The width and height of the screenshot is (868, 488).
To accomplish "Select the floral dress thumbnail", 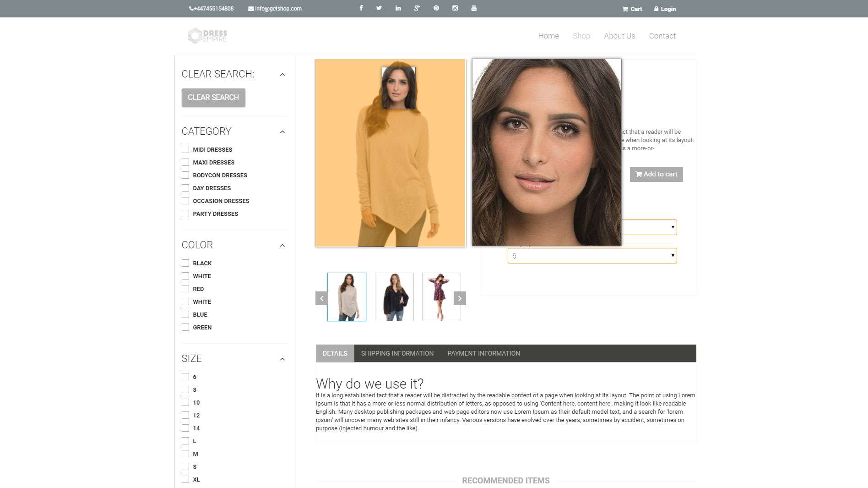I will [441, 297].
